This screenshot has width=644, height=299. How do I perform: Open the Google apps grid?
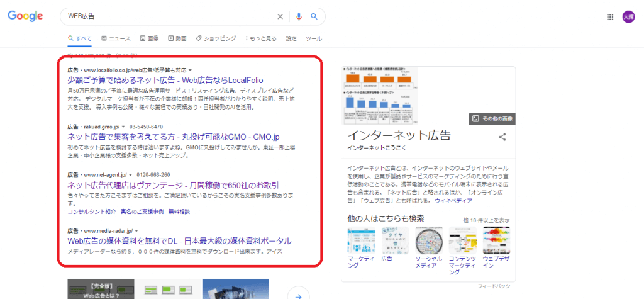(610, 17)
